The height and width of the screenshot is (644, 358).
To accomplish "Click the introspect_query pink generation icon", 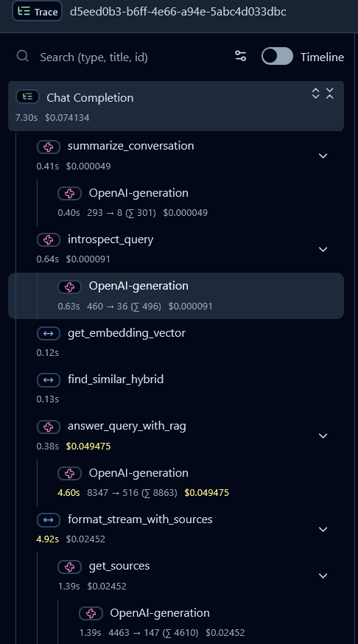I will click(x=49, y=240).
